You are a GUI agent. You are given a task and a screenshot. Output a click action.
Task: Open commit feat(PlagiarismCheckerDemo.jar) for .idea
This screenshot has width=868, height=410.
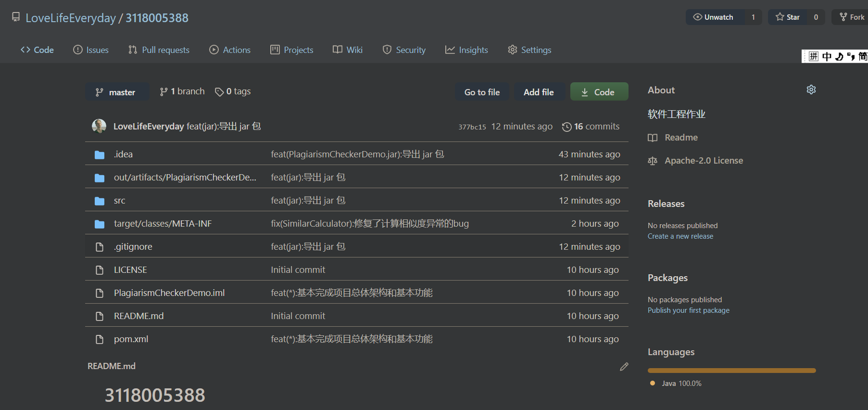coord(357,154)
